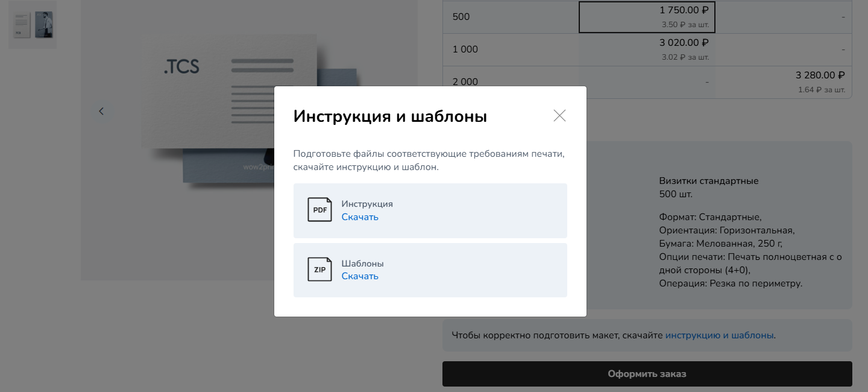Go to previous product image with left arrow
Viewport: 868px width, 392px height.
[101, 111]
